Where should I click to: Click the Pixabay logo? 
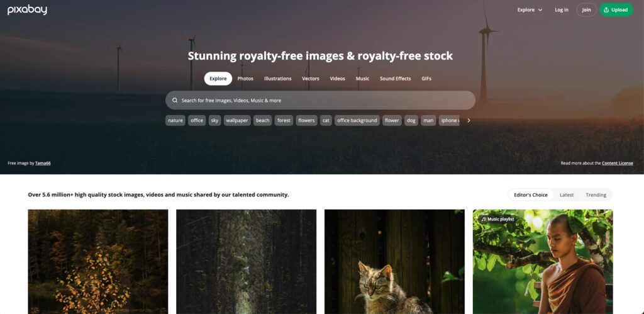27,10
